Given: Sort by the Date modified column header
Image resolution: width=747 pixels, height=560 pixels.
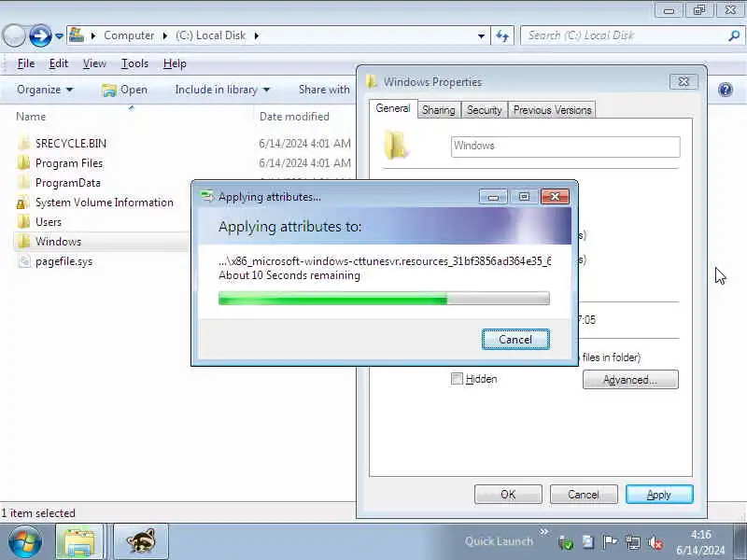Looking at the screenshot, I should click(294, 116).
